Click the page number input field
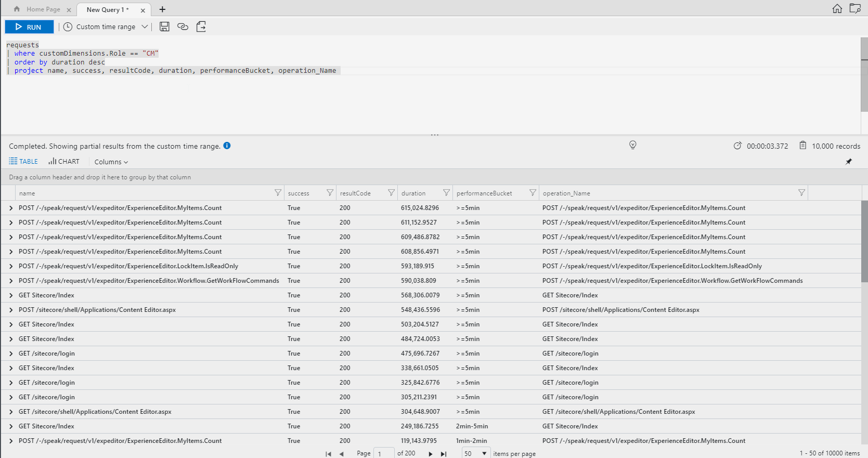The width and height of the screenshot is (868, 458). (x=384, y=454)
